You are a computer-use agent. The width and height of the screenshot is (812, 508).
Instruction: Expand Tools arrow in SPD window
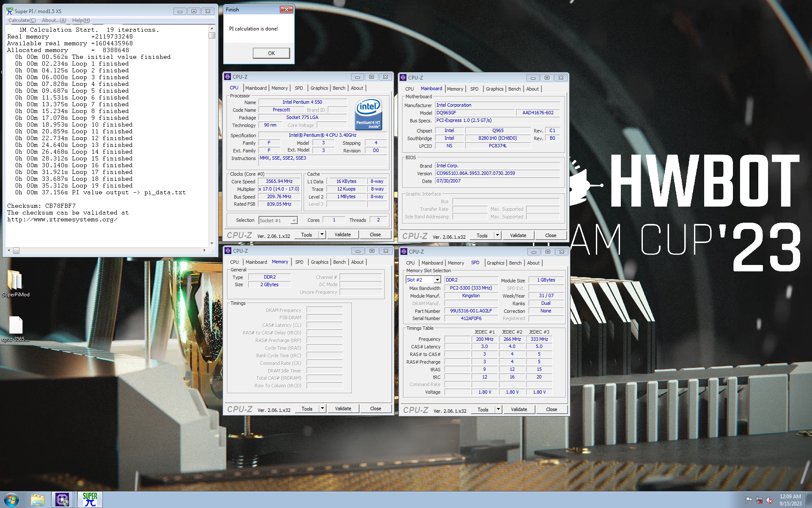pos(498,409)
